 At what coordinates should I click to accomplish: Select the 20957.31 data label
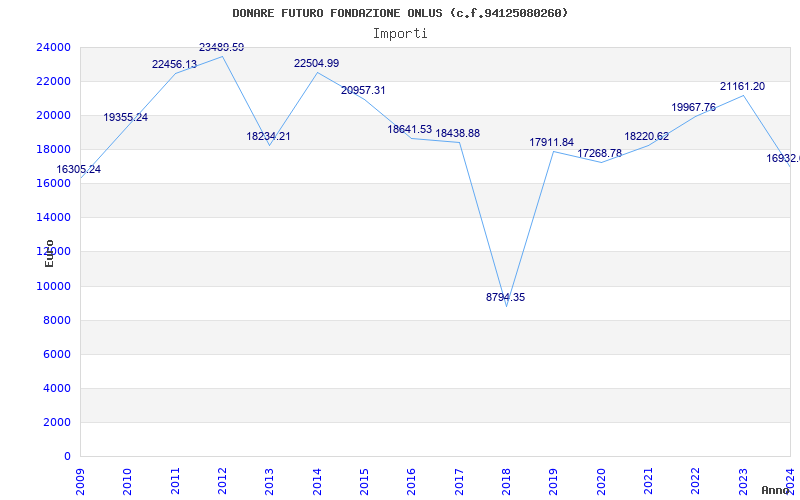pos(363,90)
